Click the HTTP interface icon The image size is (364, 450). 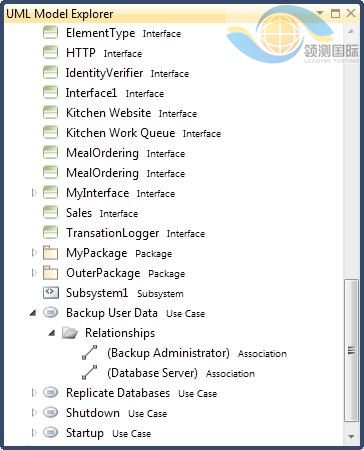point(50,53)
